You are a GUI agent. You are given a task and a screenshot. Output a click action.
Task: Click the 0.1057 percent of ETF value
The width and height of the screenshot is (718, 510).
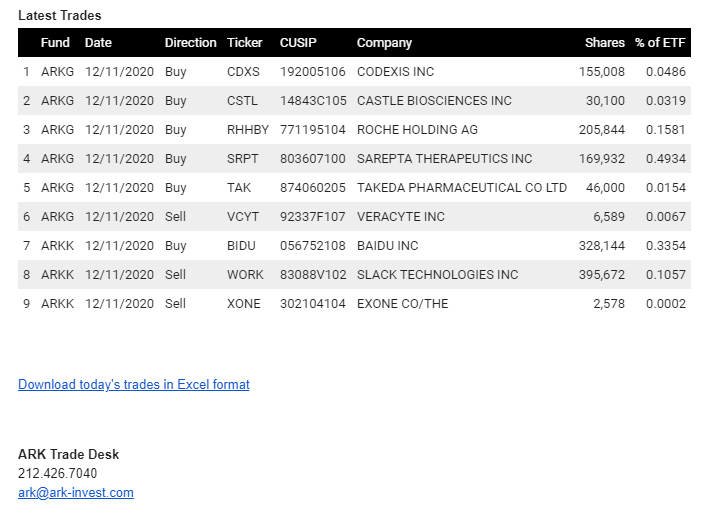[666, 275]
